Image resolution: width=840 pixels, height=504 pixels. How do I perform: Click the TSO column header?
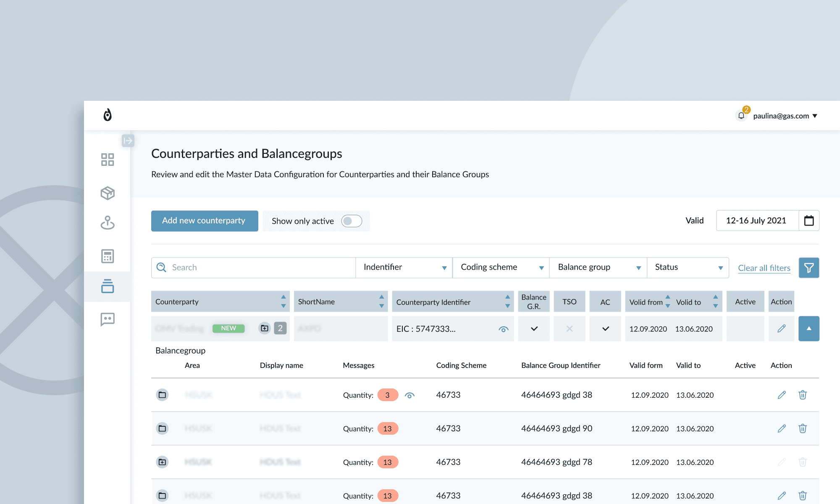tap(570, 302)
